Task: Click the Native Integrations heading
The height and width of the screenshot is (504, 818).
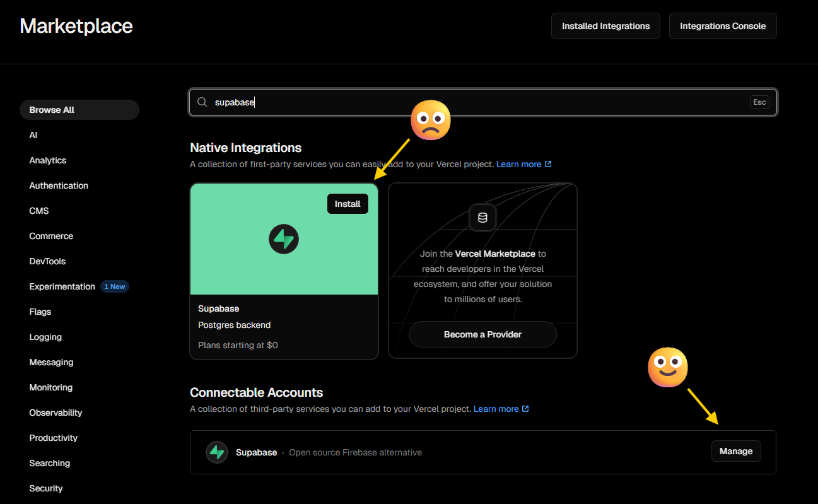Action: click(x=246, y=148)
